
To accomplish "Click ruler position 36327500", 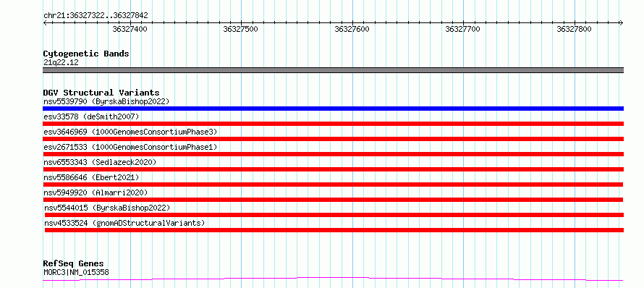I will point(241,29).
